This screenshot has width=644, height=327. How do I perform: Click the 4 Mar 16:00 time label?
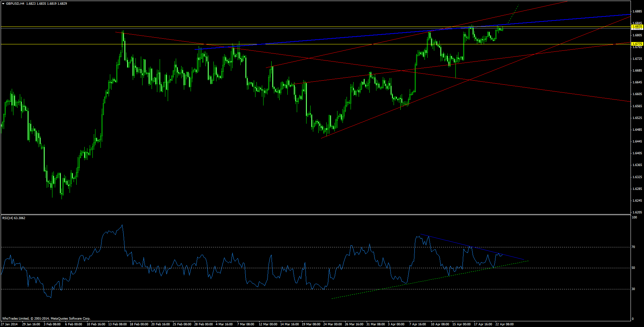224,324
